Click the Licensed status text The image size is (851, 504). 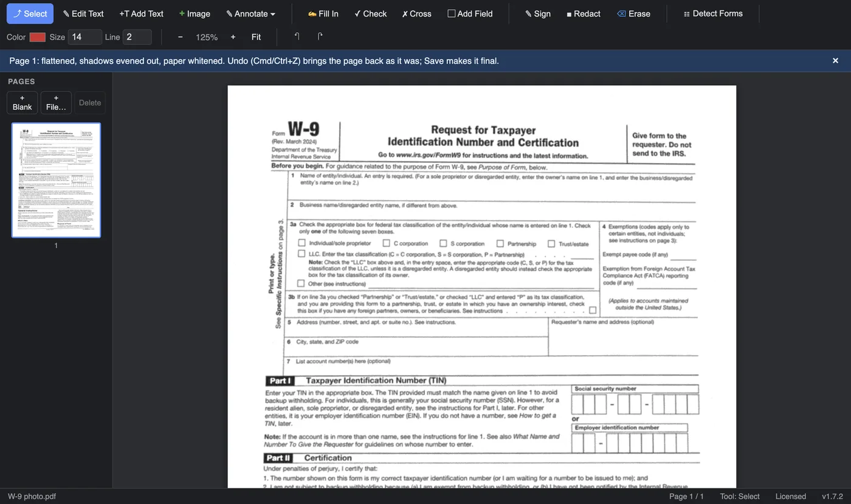[x=790, y=496]
